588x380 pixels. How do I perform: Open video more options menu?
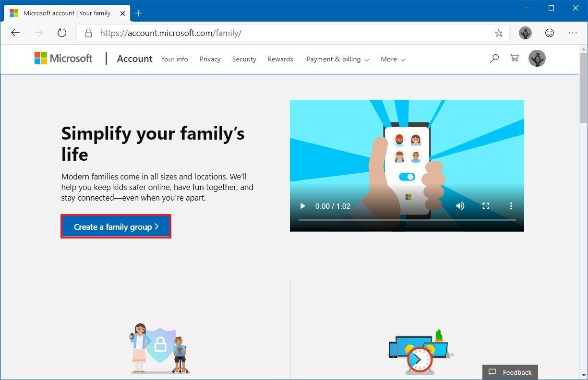[511, 206]
